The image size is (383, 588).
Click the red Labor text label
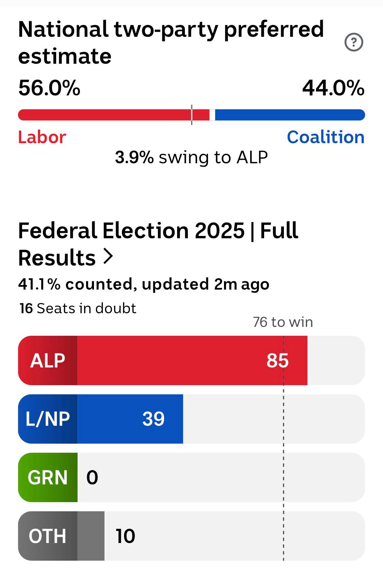click(42, 137)
